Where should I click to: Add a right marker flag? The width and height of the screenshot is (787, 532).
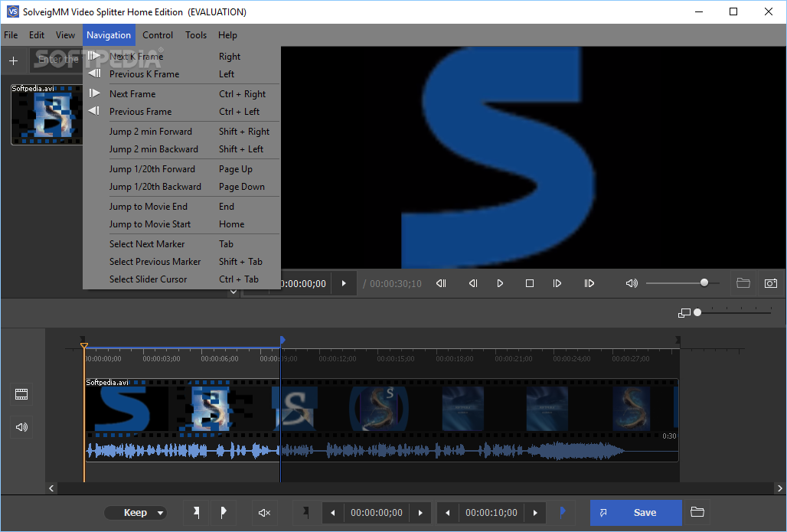[224, 512]
